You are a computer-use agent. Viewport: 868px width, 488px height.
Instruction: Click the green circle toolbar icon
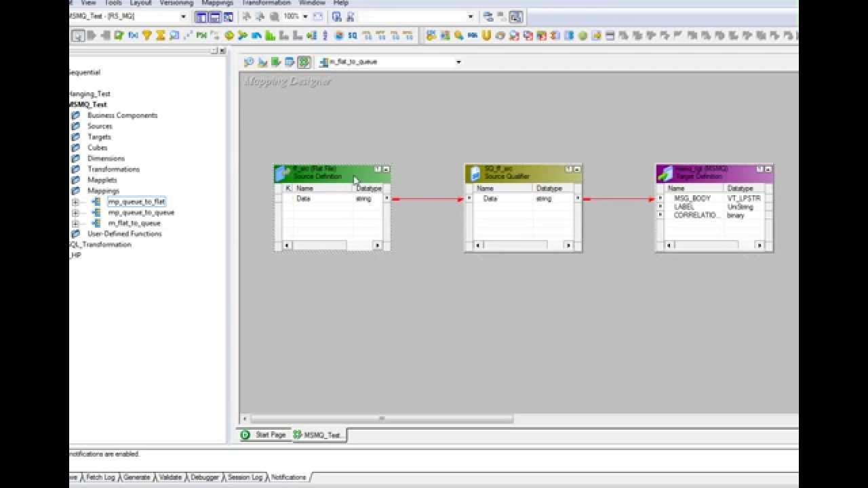click(582, 35)
